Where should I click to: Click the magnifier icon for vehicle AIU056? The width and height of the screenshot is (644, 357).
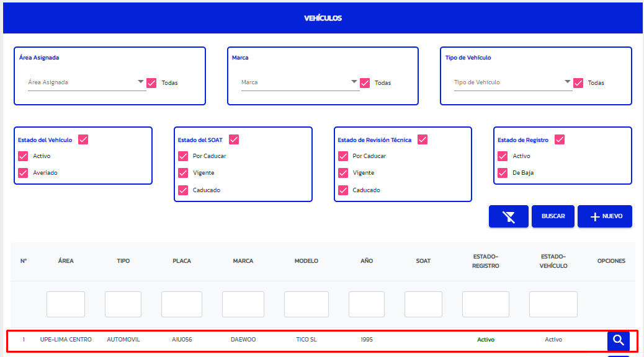coord(618,340)
